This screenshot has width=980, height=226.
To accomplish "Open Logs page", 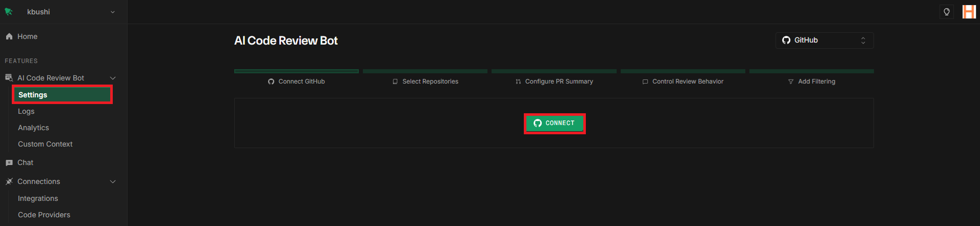I will point(26,111).
